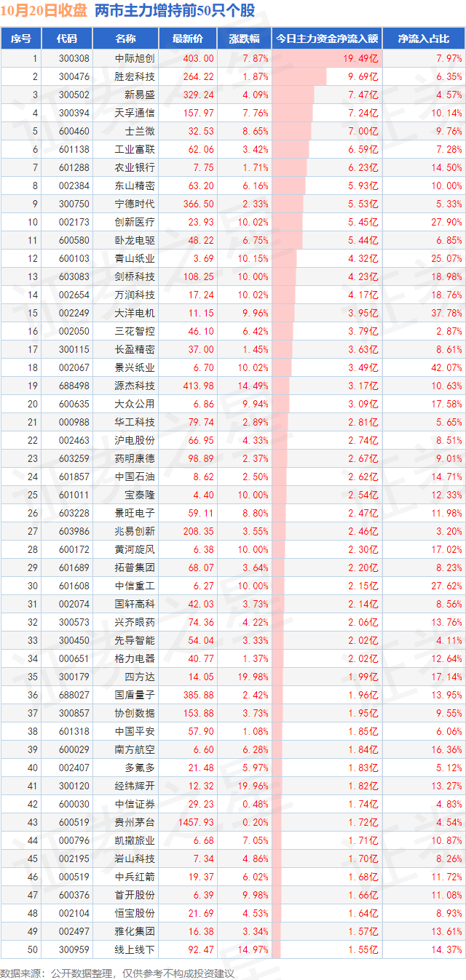This screenshot has width=466, height=980.
Task: Click stock code 300857 of 协创数据
Action: [x=74, y=713]
